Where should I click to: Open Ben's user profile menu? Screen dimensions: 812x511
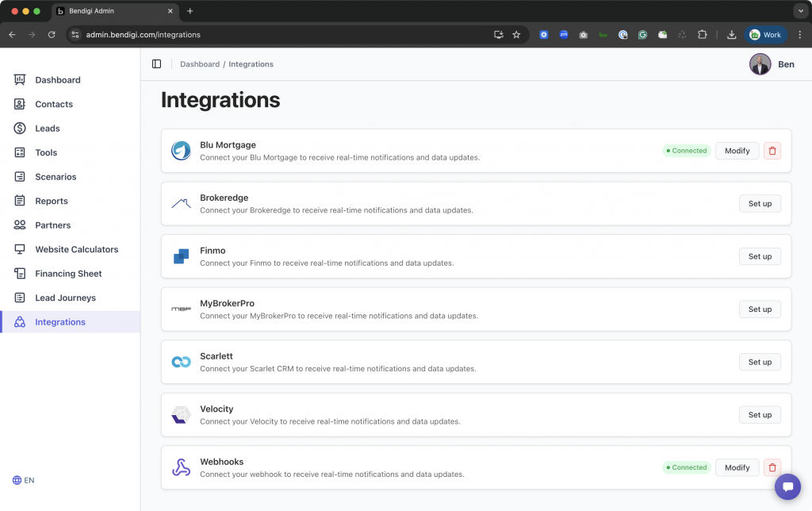click(x=772, y=64)
